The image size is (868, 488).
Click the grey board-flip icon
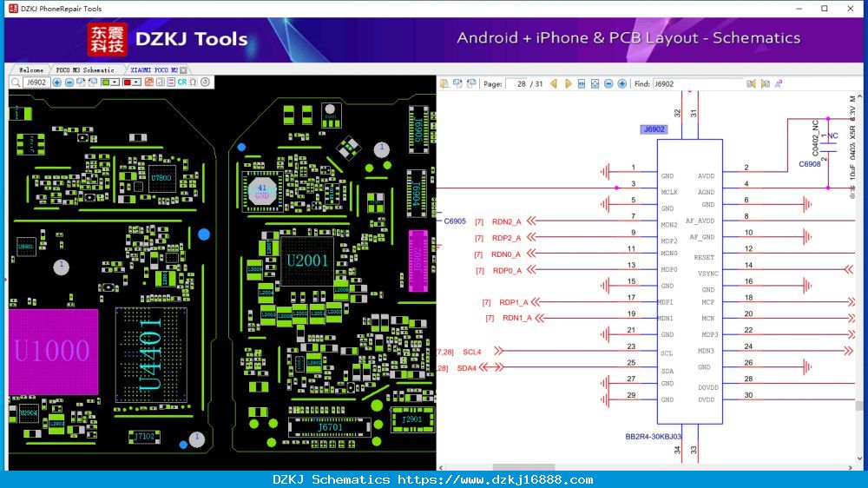click(160, 82)
